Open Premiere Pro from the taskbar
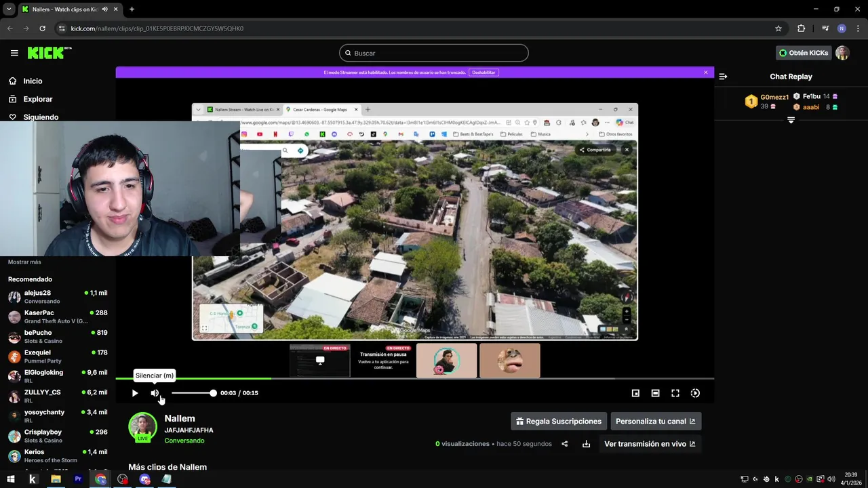Viewport: 868px width, 488px height. [x=78, y=479]
